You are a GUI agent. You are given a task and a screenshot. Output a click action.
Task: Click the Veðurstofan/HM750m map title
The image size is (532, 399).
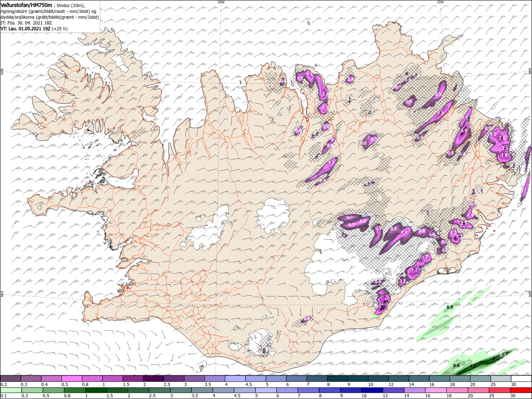26,5
